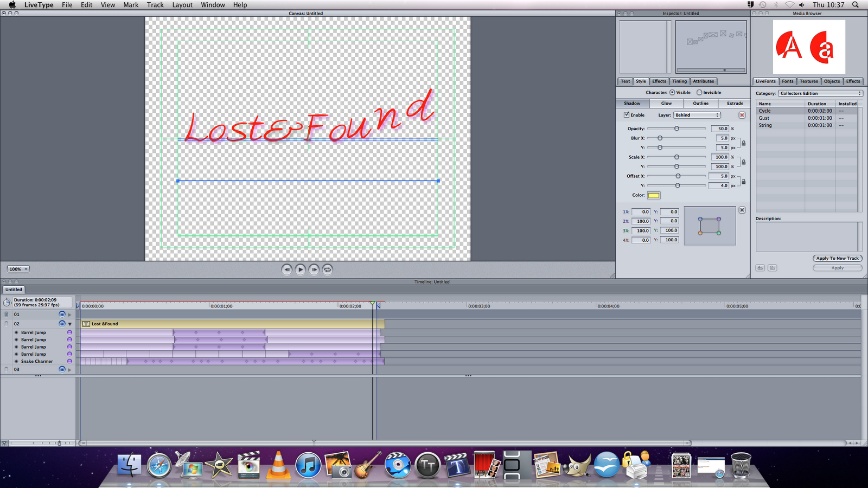Open the yellow shadow Color swatch
Image resolution: width=868 pixels, height=488 pixels.
(x=653, y=195)
